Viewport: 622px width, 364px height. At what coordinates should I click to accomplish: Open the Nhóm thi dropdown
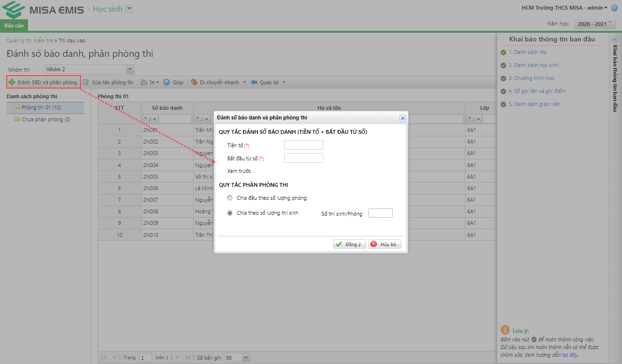pos(130,69)
